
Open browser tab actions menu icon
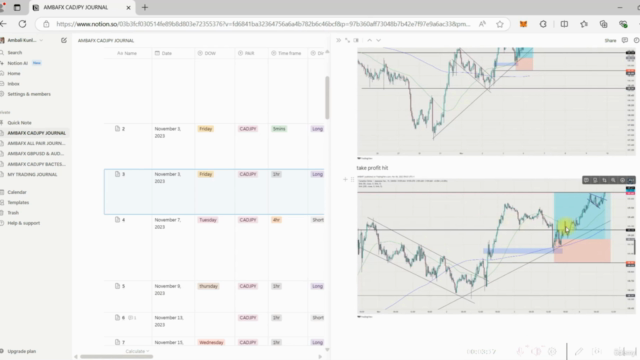pos(17,7)
